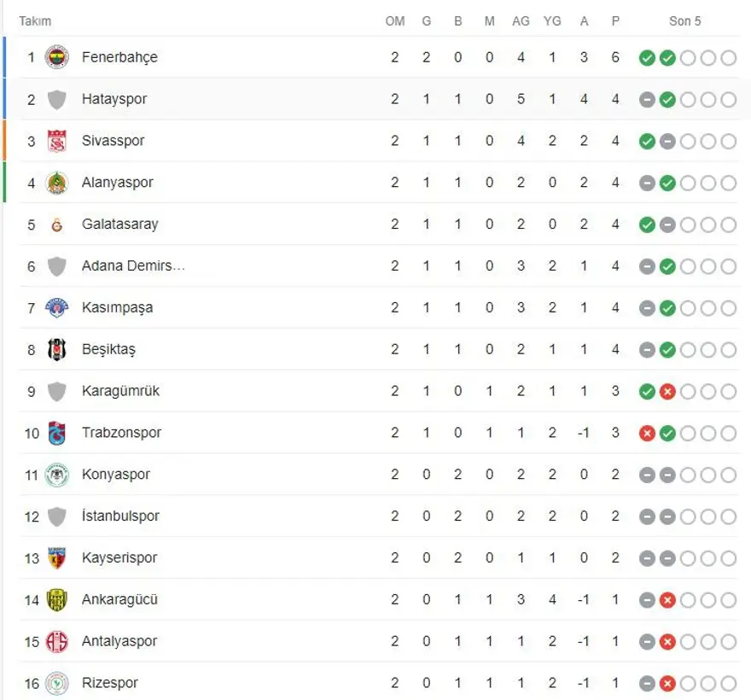Click the Kayserispor club logo
Viewport: 751px width, 700px height.
pos(56,558)
